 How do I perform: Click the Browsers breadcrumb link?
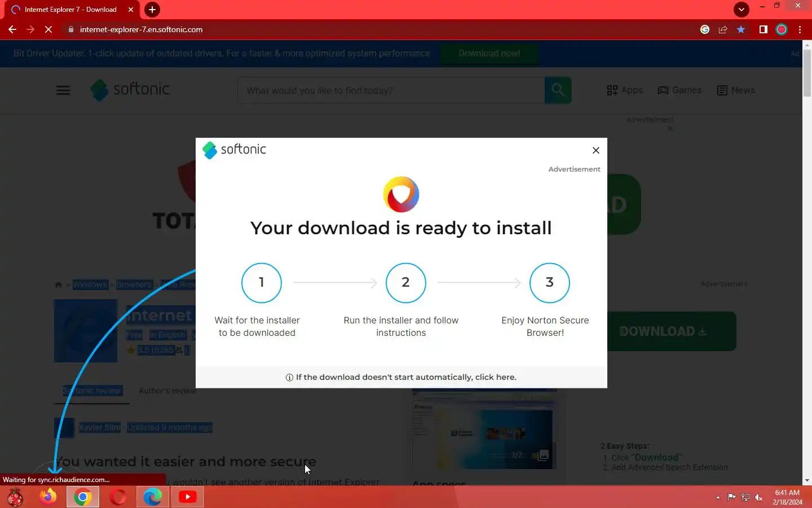[x=134, y=284]
